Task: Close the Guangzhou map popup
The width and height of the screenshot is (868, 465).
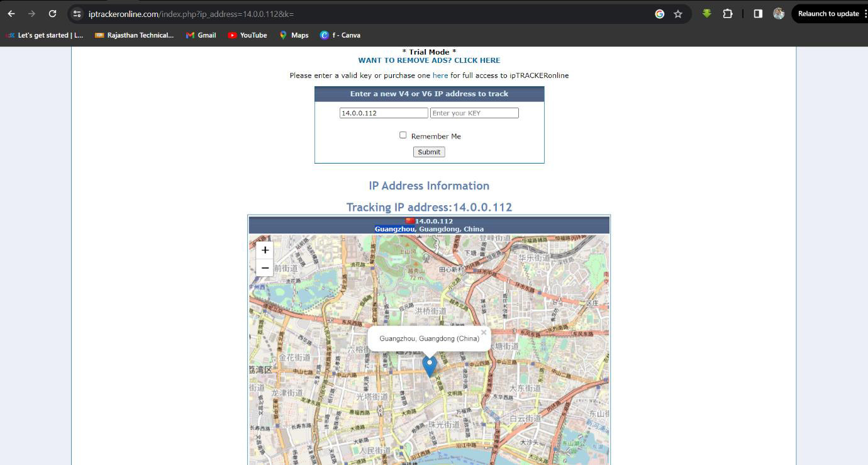Action: click(x=484, y=333)
